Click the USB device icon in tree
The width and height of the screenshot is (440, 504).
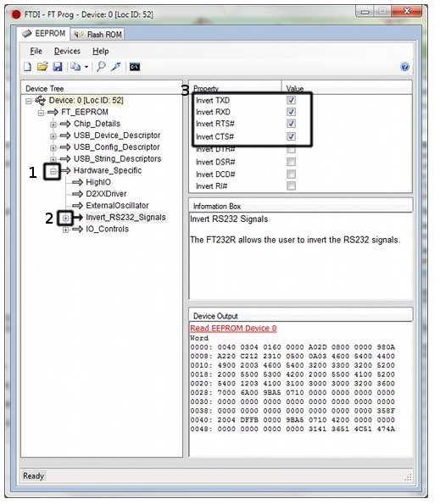coord(41,101)
